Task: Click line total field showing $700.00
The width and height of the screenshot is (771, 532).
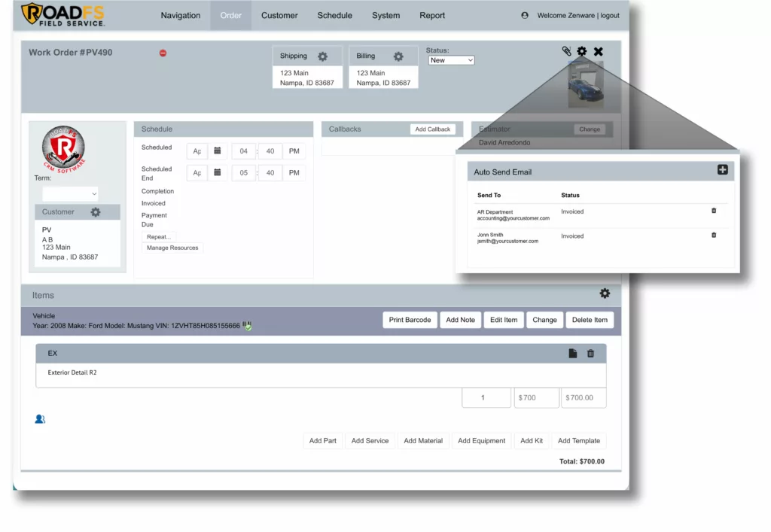Action: point(584,398)
